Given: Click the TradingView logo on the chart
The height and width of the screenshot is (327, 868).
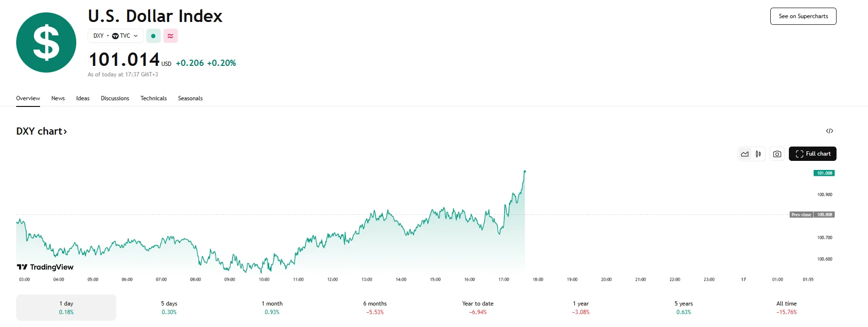Looking at the screenshot, I should (45, 267).
